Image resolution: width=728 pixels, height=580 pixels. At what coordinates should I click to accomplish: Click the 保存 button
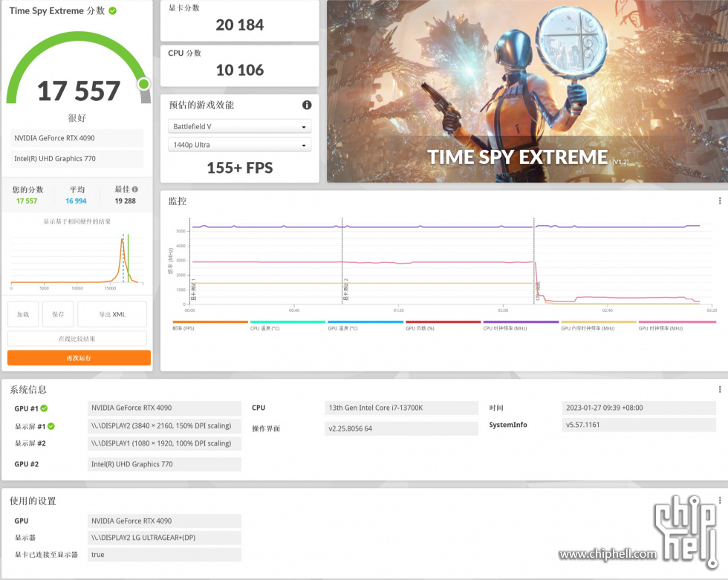pos(58,314)
